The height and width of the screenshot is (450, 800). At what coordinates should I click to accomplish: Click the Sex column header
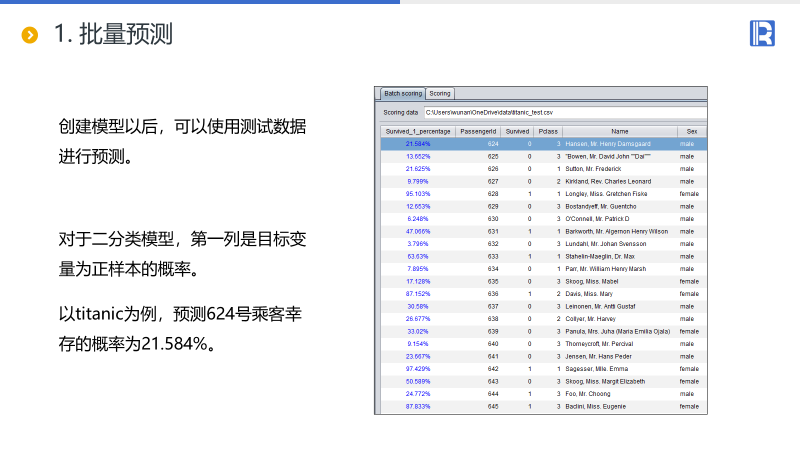click(x=691, y=131)
